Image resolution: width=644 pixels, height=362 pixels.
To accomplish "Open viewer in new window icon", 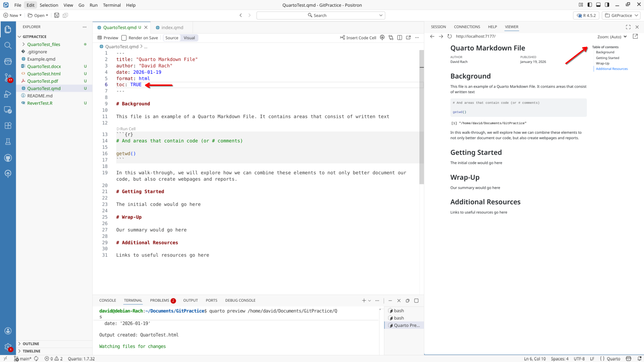I will click(x=635, y=36).
